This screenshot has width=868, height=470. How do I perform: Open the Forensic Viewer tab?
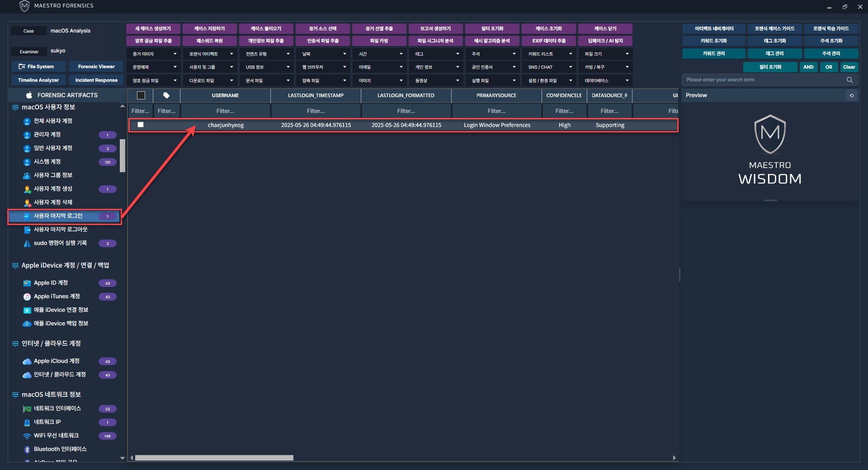pos(96,66)
